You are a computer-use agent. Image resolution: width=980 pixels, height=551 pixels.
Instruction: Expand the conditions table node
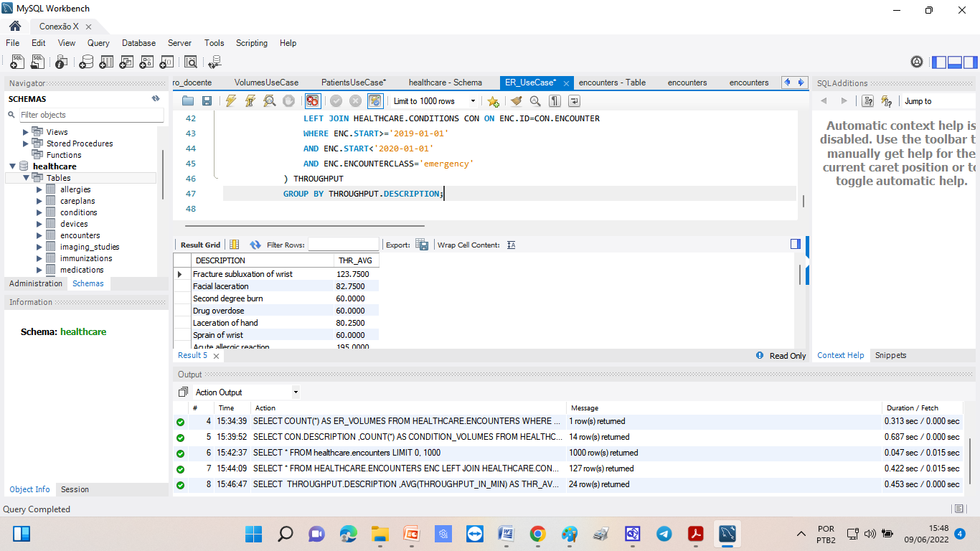click(39, 212)
